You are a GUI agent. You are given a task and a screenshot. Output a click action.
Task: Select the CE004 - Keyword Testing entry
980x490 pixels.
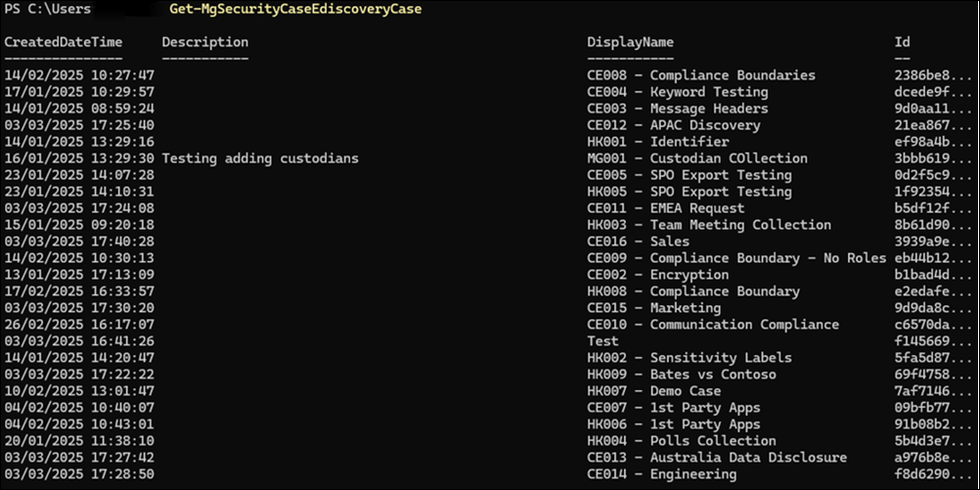677,92
